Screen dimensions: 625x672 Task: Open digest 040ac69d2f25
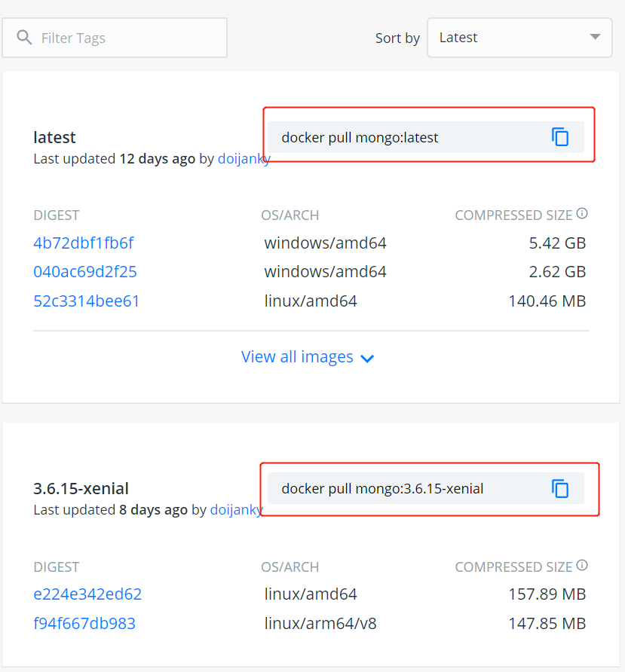(x=84, y=271)
